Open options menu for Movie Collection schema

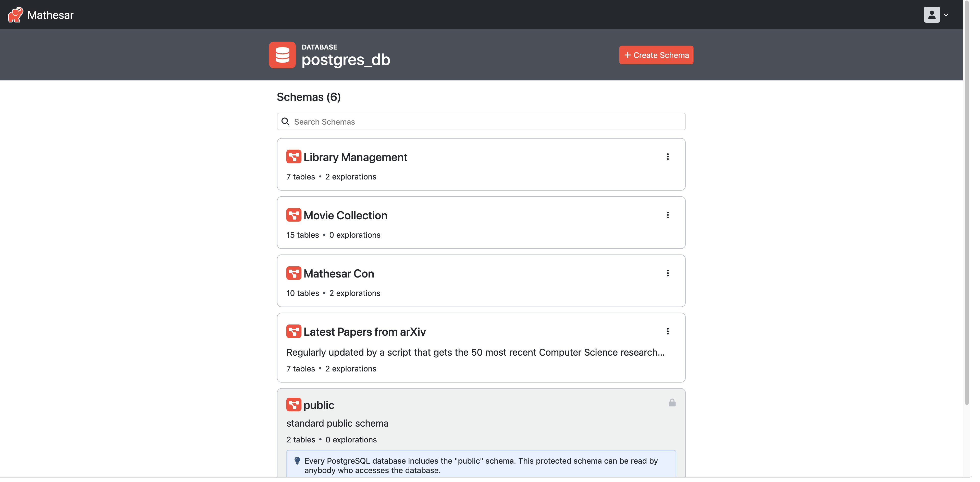click(x=668, y=215)
